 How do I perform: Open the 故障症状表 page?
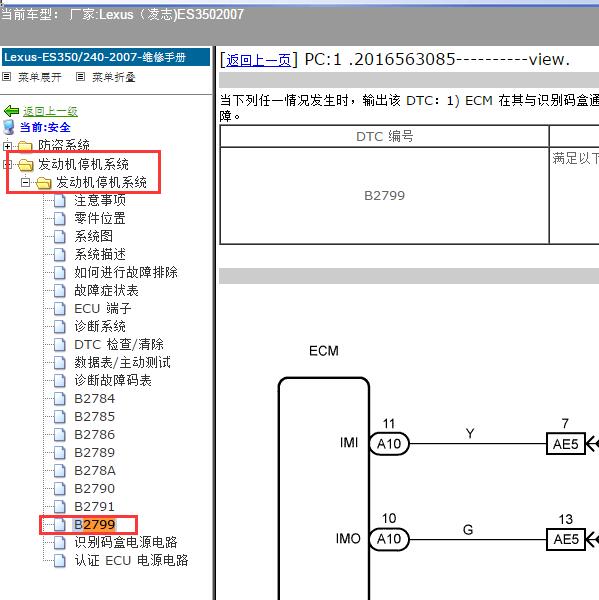[106, 290]
